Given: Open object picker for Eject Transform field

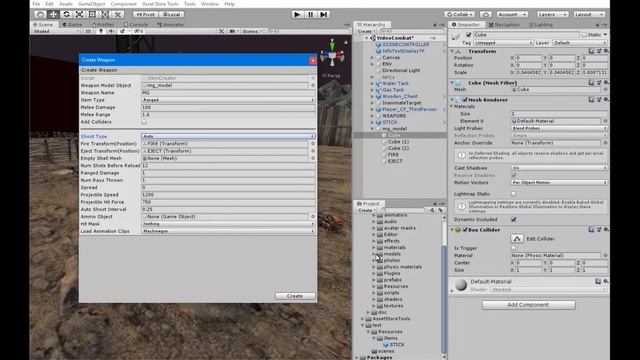Looking at the screenshot, I should [313, 151].
